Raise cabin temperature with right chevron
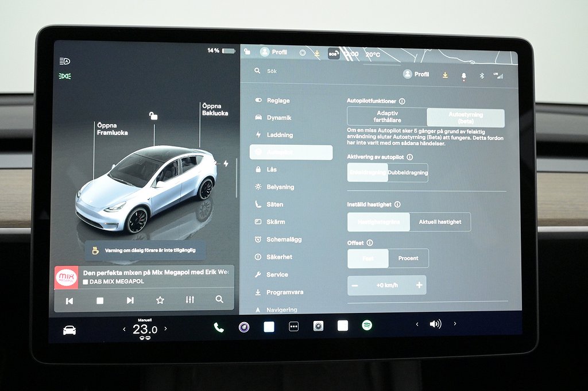This screenshot has width=588, height=391. [x=166, y=329]
